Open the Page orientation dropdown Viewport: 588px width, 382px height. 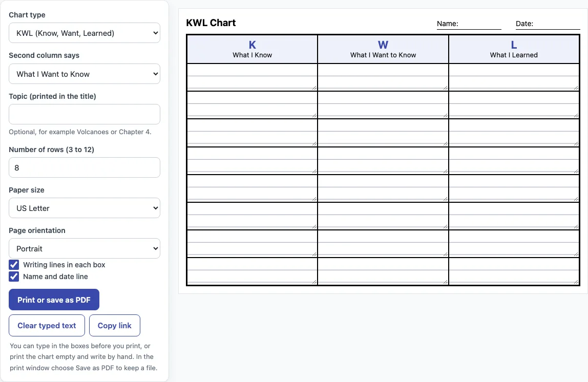tap(85, 248)
